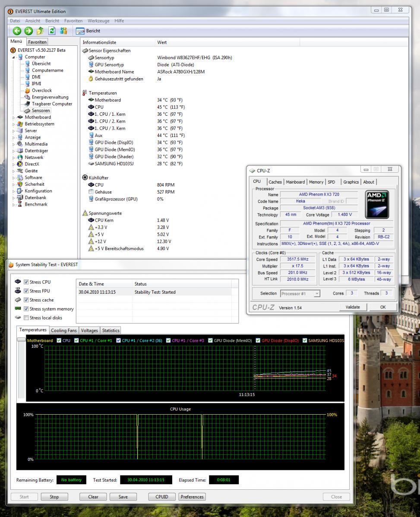
Task: Click the green Back arrow in EVEREST toolbar
Action: [x=17, y=31]
